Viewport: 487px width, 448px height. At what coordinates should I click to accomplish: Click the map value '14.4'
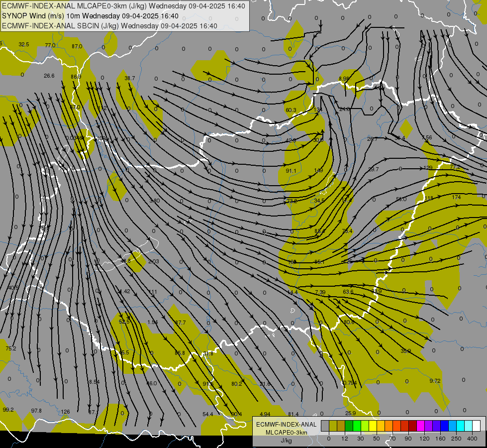pos(292,292)
